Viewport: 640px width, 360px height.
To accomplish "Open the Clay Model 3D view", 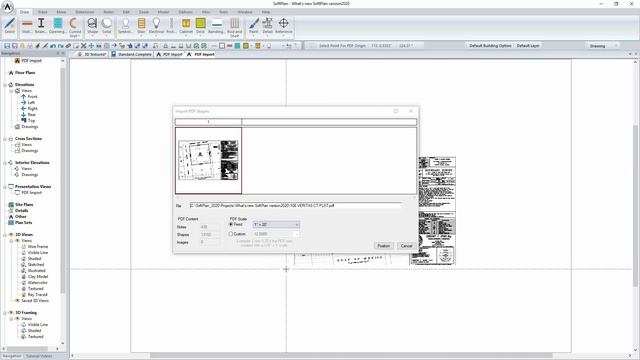I will (38, 277).
